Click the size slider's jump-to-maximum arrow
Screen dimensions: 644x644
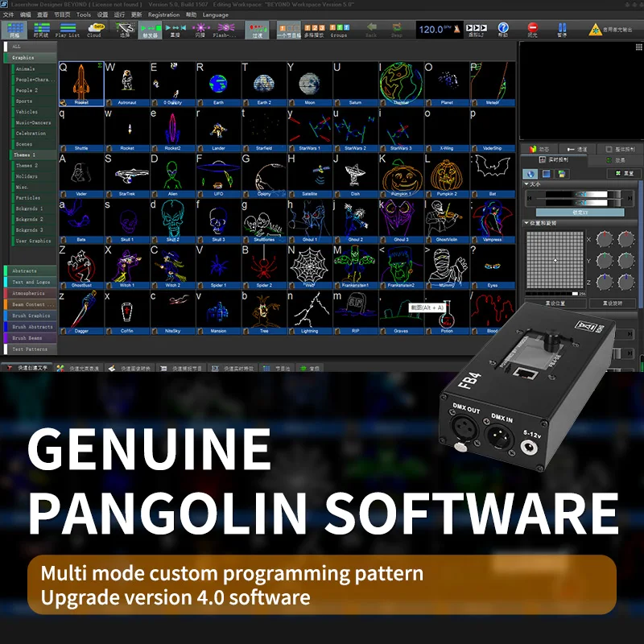(x=630, y=198)
